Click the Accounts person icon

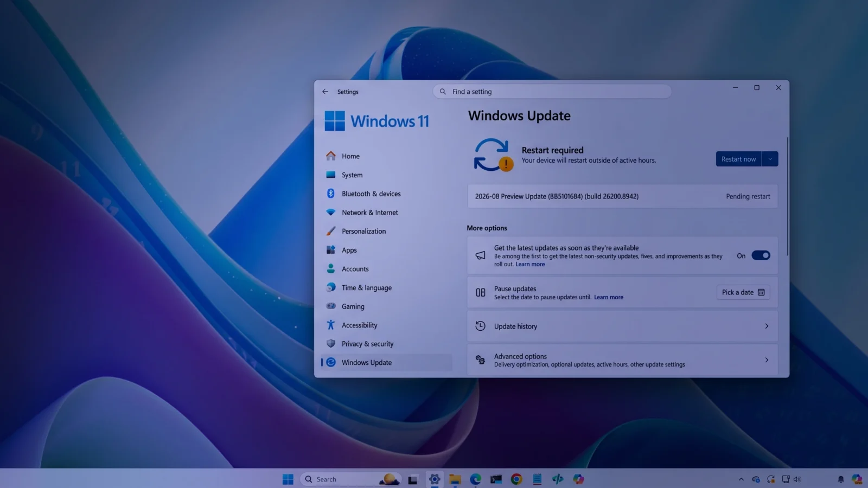pyautogui.click(x=331, y=268)
